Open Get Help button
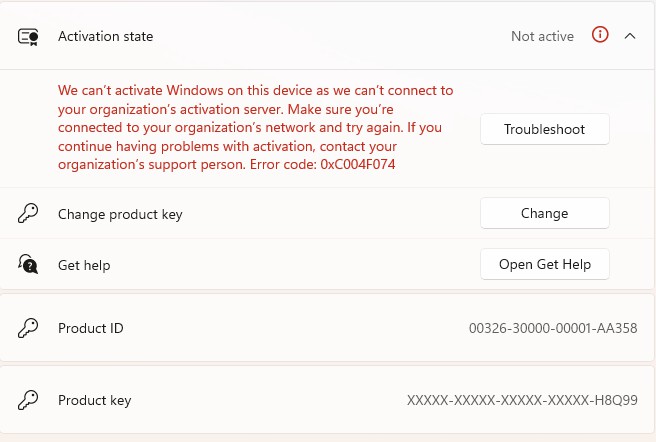Image resolution: width=656 pixels, height=442 pixels. (545, 265)
